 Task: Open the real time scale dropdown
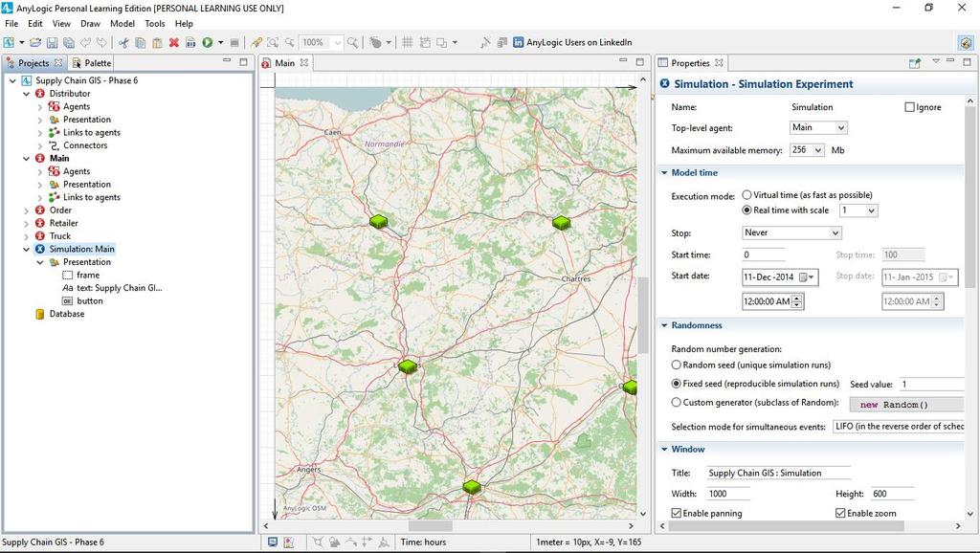click(858, 210)
